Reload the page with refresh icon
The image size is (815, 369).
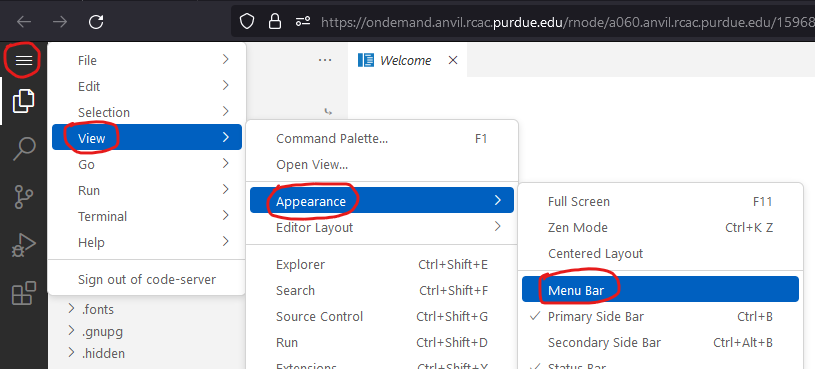coord(96,21)
